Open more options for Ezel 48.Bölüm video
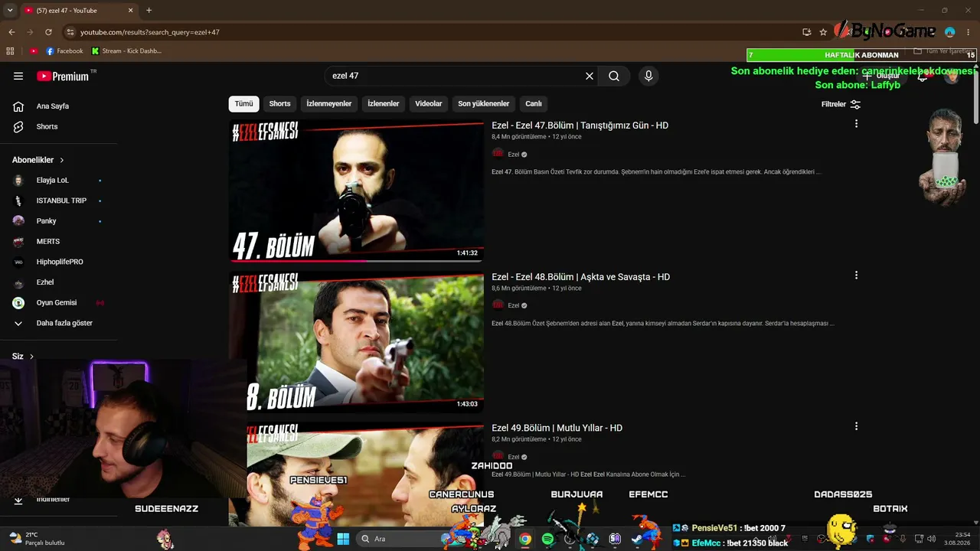This screenshot has height=551, width=980. 856,275
